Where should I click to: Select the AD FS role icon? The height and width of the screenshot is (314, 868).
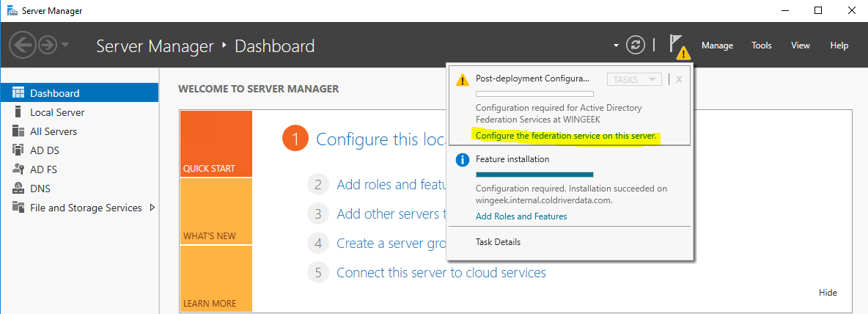[18, 169]
